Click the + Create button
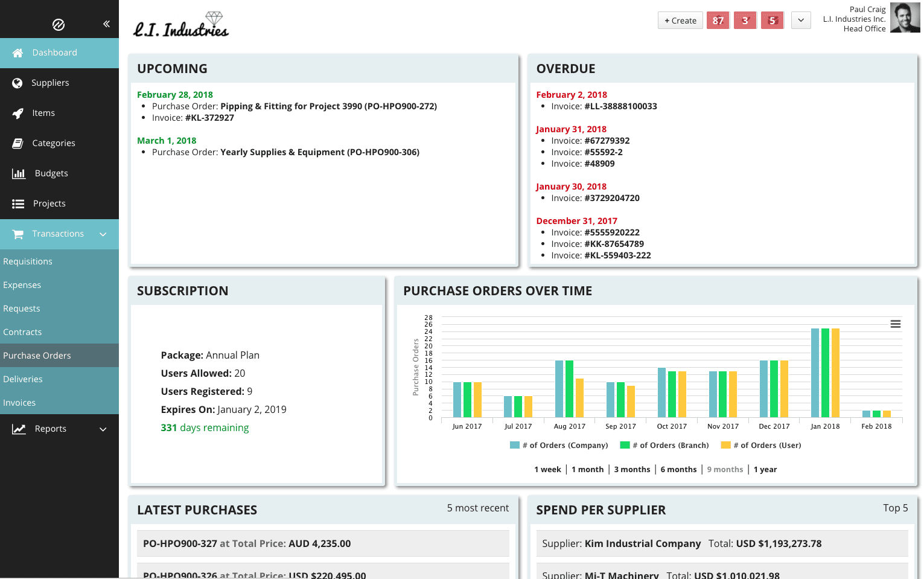 pyautogui.click(x=680, y=20)
